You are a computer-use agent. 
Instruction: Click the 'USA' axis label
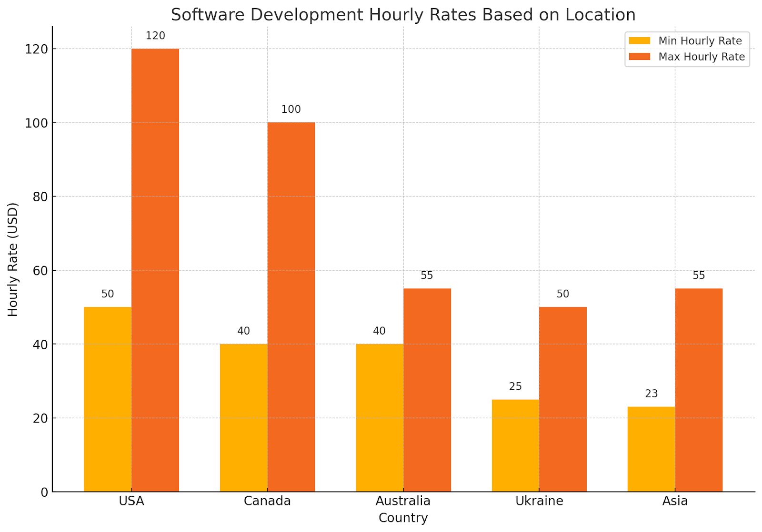(131, 501)
